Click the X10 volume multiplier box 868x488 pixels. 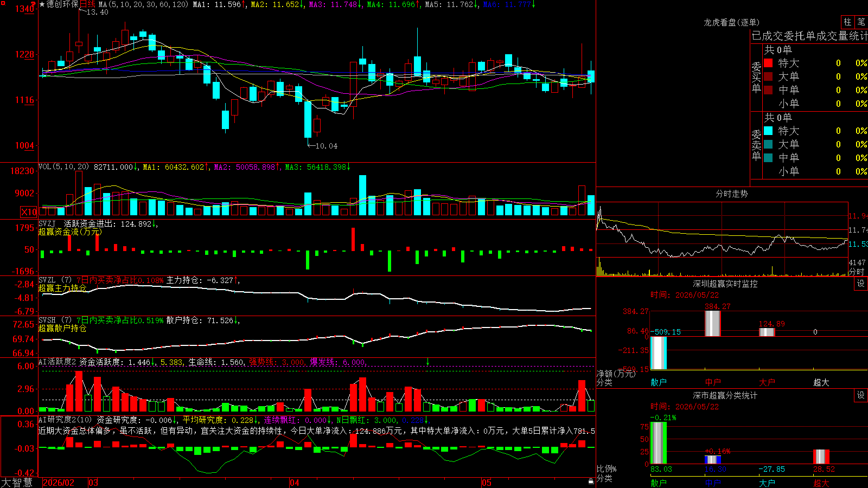[29, 212]
